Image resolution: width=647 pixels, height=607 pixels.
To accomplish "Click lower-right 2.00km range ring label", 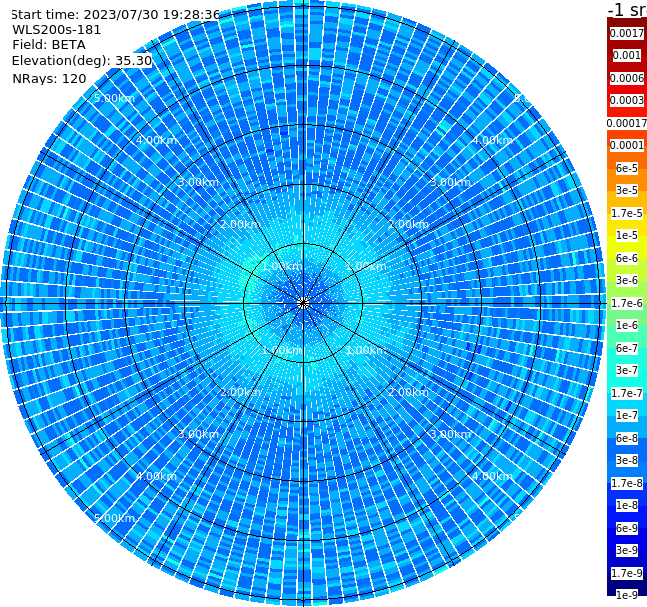I will (409, 392).
